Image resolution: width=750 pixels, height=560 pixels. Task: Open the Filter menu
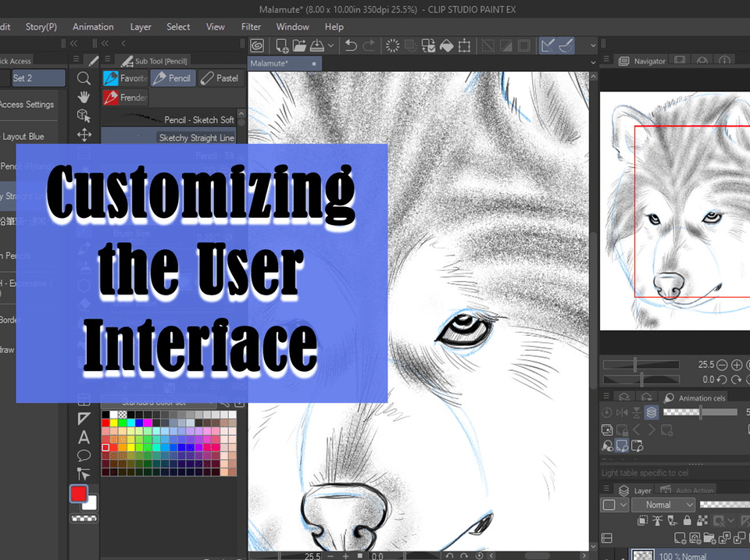click(x=251, y=27)
